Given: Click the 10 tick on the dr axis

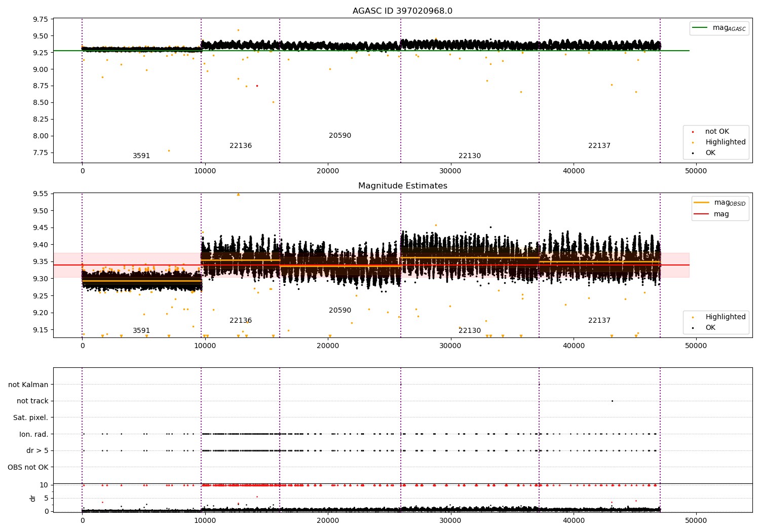Looking at the screenshot, I should click(44, 485).
